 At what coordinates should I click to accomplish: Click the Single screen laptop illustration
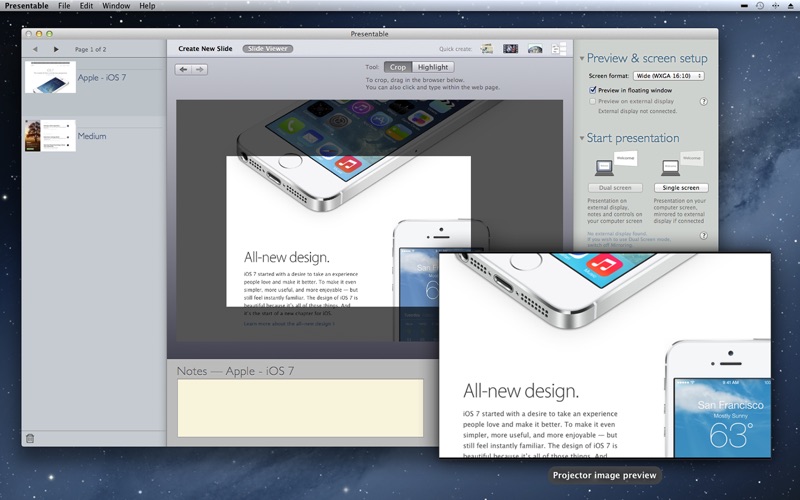coord(681,164)
